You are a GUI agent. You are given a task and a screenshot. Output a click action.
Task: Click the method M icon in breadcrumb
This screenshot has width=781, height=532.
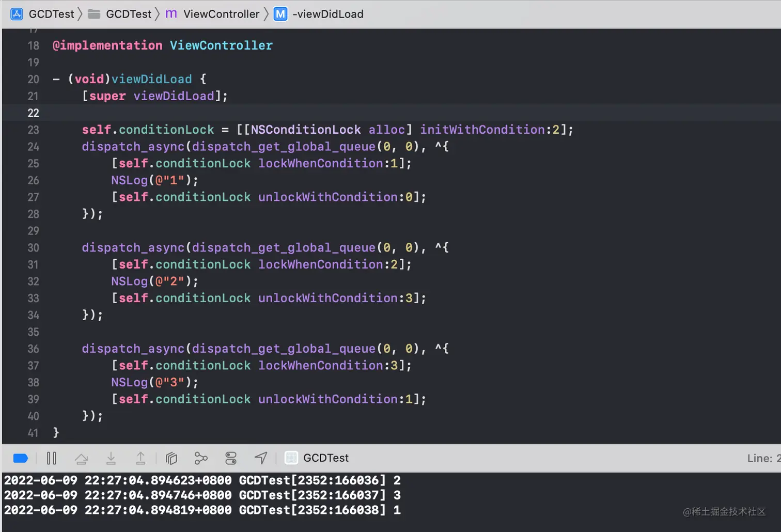tap(280, 14)
